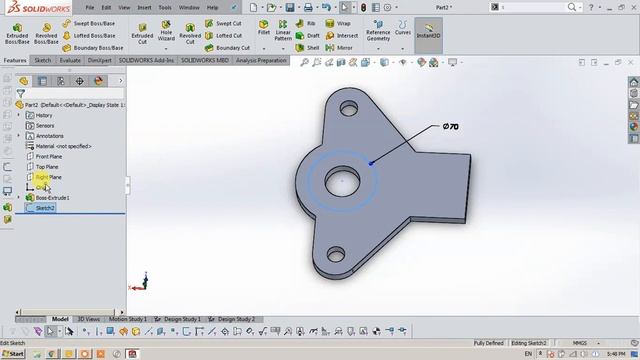Select the Rib feature

(306, 24)
